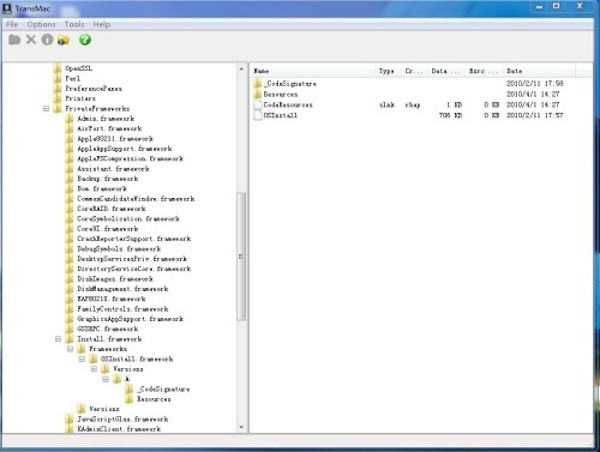Open the Tools menu

[74, 24]
